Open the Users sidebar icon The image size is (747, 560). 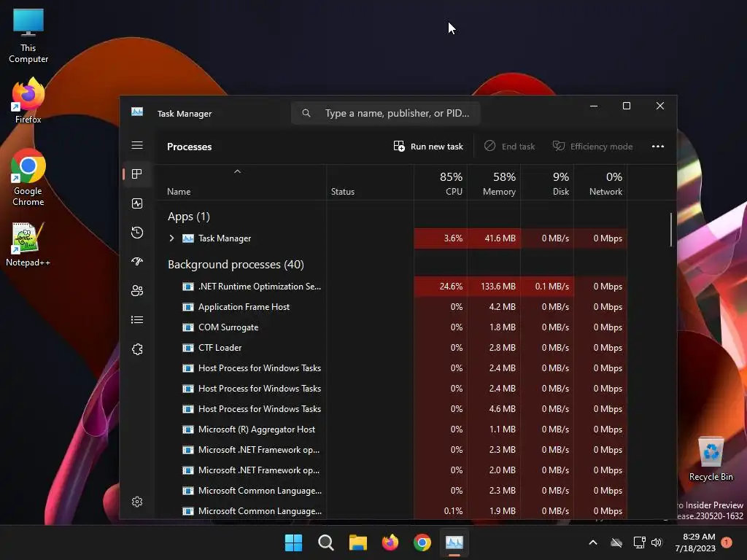pyautogui.click(x=137, y=290)
